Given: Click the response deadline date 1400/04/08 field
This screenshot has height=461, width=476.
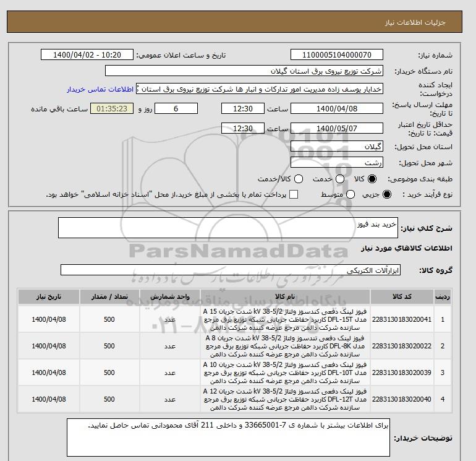Looking at the screenshot, I should point(337,108).
